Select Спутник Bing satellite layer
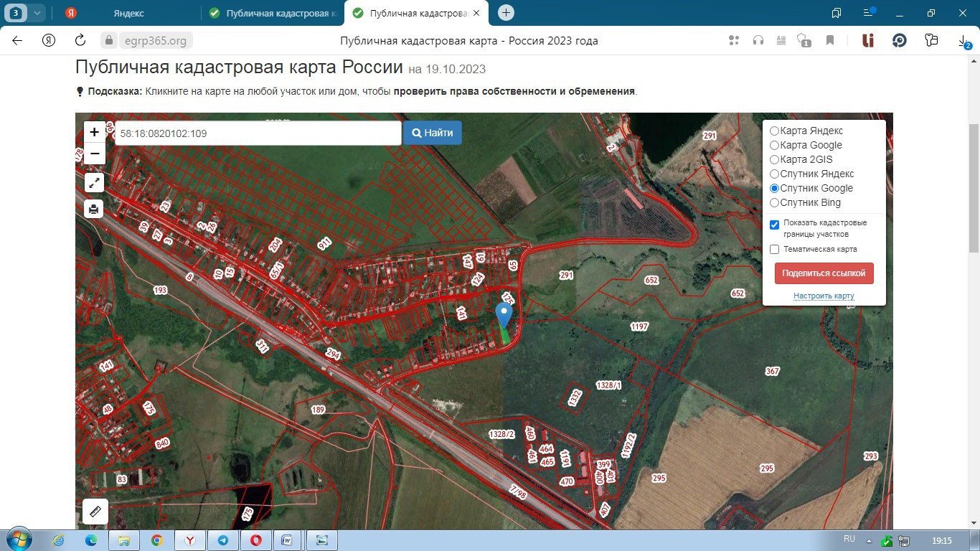 tap(774, 203)
